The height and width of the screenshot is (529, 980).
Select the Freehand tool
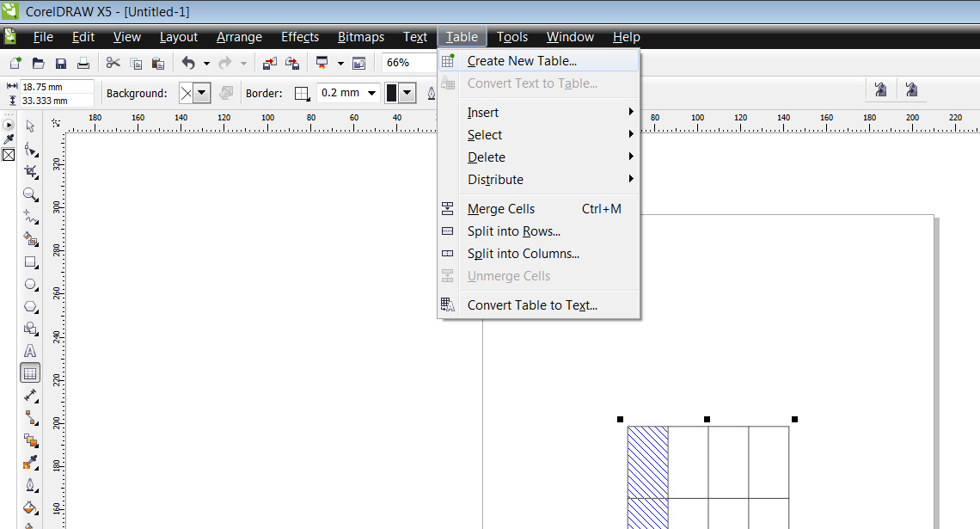point(30,217)
